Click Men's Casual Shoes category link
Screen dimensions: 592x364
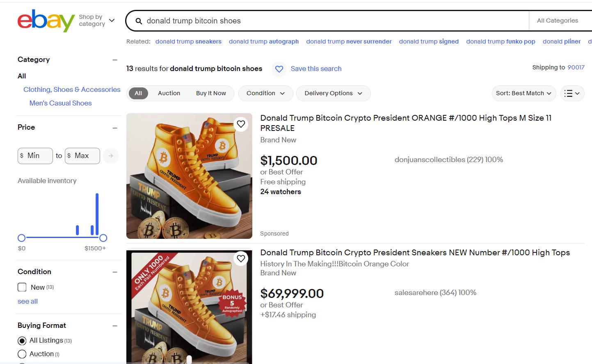pos(60,103)
